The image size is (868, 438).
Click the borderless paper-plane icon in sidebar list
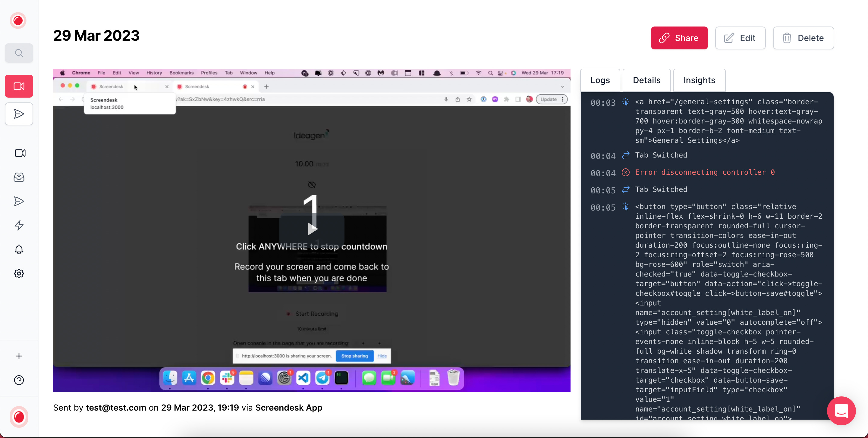point(19,201)
